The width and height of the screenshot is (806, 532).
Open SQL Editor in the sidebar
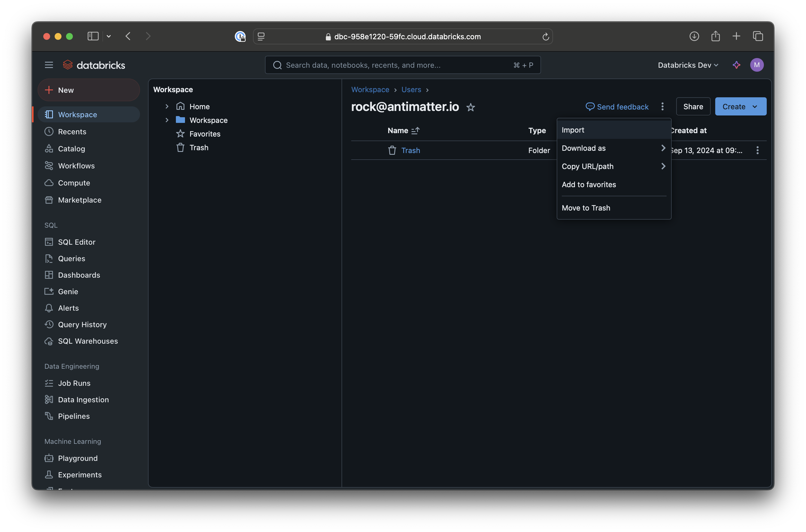tap(89, 242)
